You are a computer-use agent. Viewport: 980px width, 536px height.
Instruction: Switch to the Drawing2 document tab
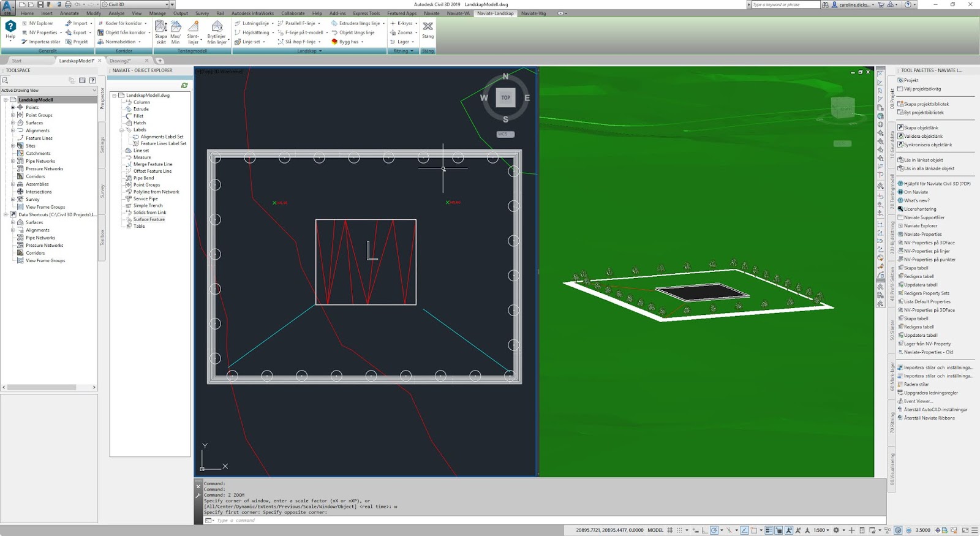[121, 61]
